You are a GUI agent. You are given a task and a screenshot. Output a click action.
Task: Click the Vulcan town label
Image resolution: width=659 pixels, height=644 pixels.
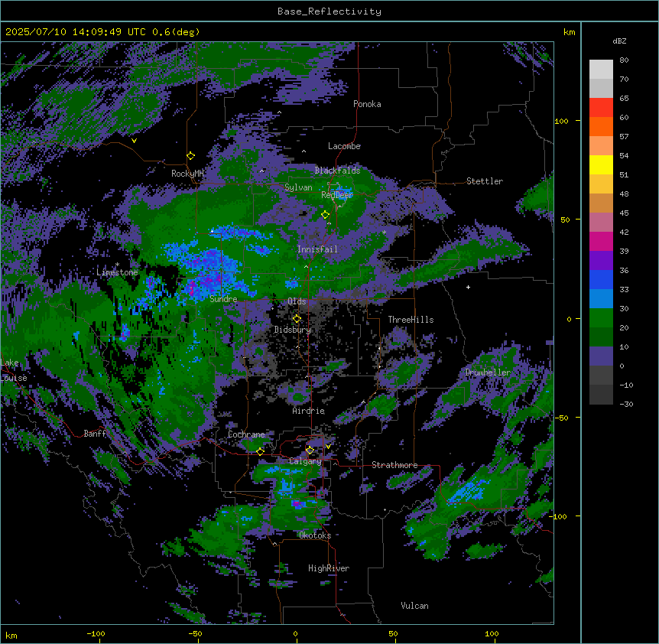coord(415,606)
